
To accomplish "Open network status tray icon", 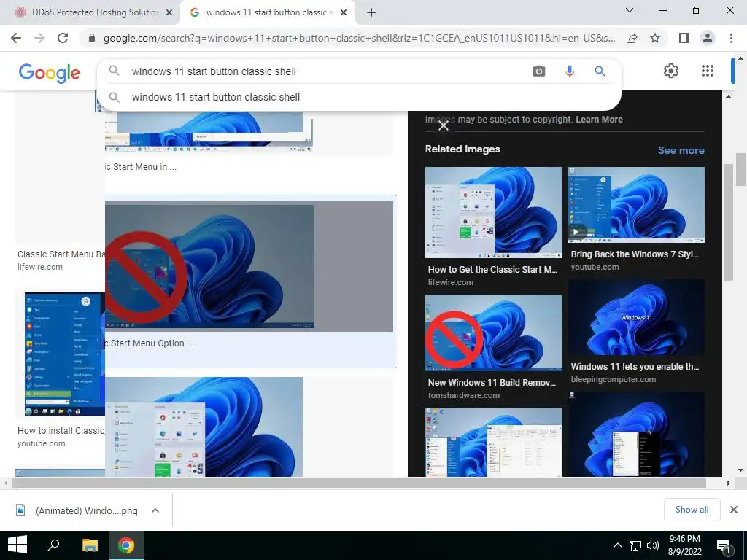I will click(x=635, y=545).
